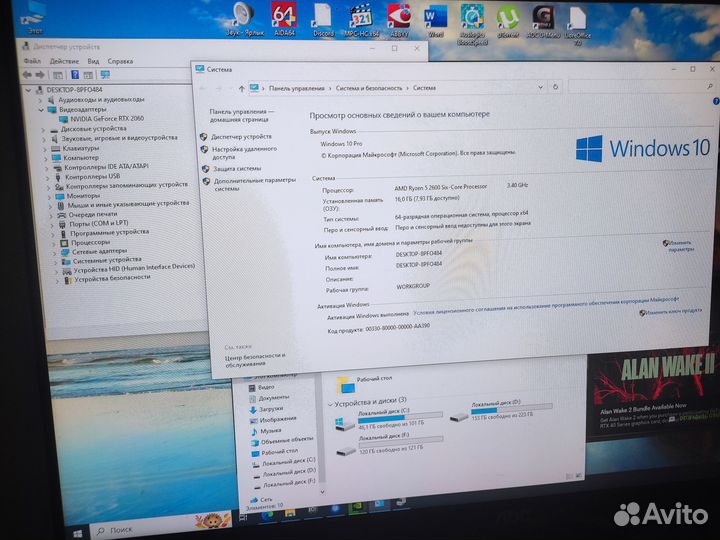Screen dimensions: 720x540
Task: Open the AOC G-Menu desktop shortcut
Action: (x=543, y=21)
